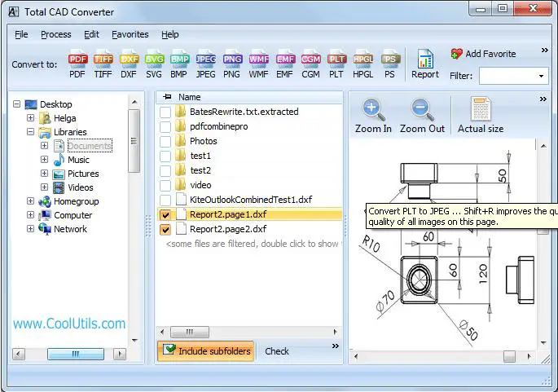Check the test2 folder checkbox

pos(165,170)
